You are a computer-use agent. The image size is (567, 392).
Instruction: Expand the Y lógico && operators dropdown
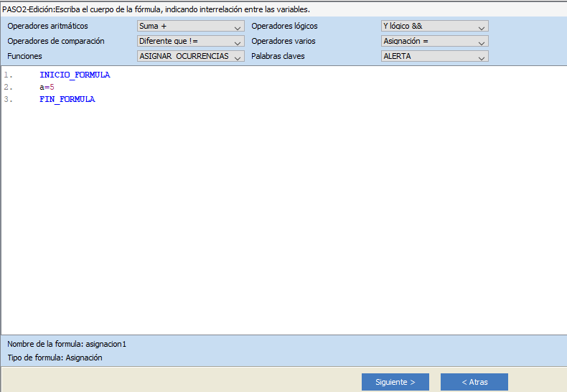click(434, 27)
